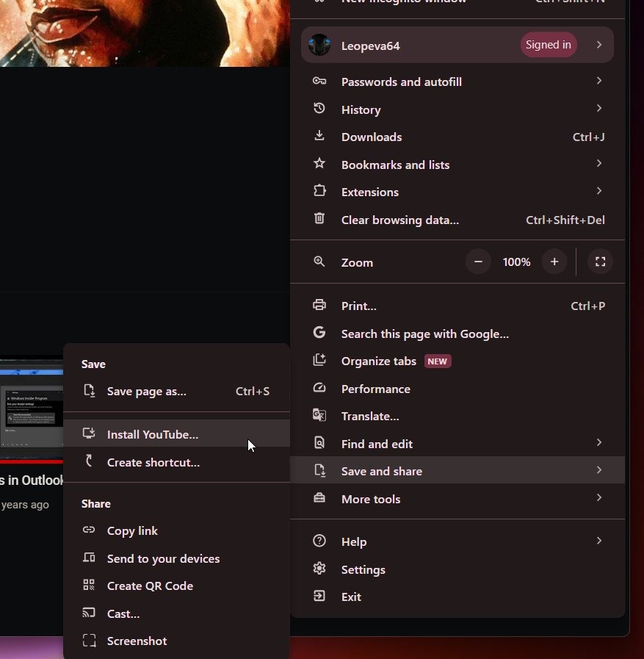This screenshot has width=644, height=659.
Task: Click the More tools toolbox icon
Action: click(319, 497)
